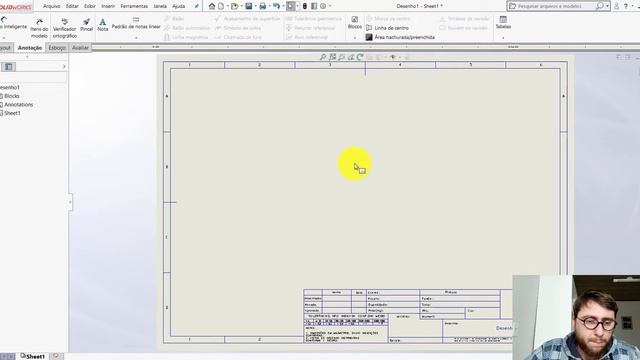
Task: Run the Verificador ortográfico spell checker
Action: tap(64, 28)
